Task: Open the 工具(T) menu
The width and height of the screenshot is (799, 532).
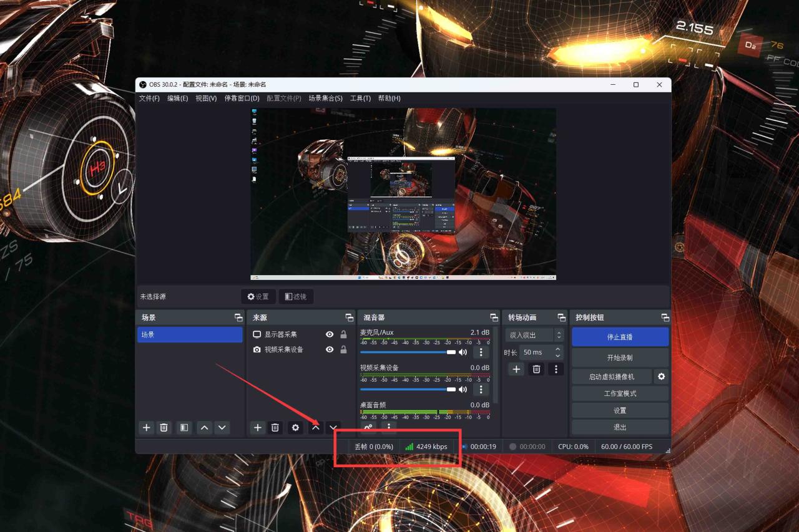Action: 360,99
